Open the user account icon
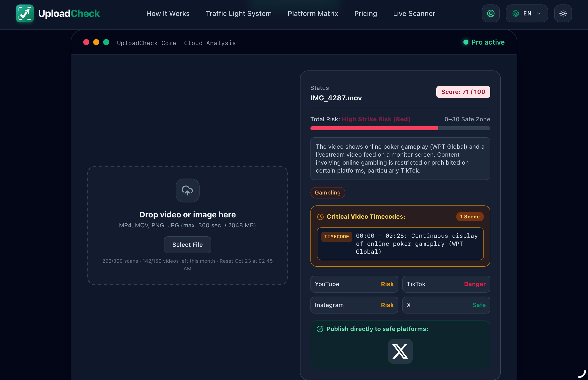Viewport: 588px width, 380px height. pyautogui.click(x=491, y=13)
